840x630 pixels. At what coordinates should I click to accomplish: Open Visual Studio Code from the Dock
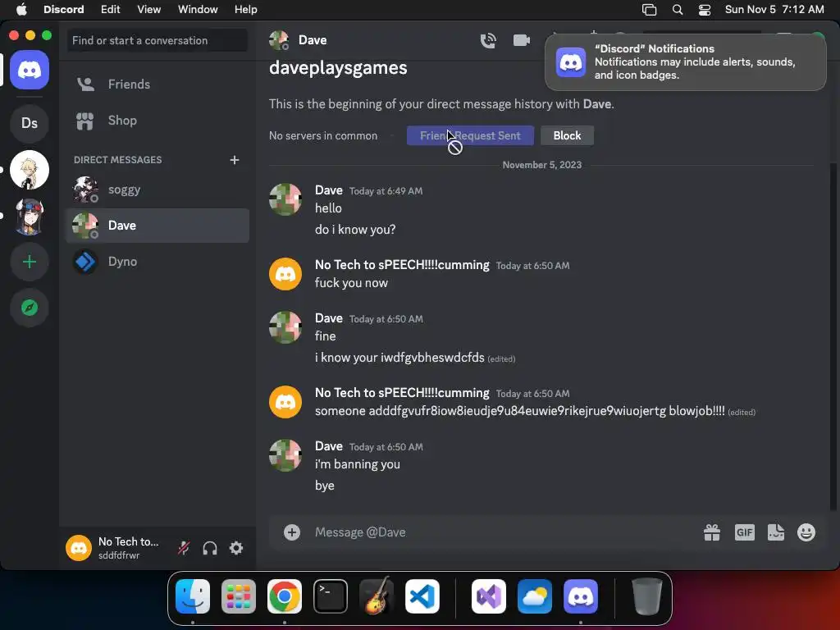(422, 596)
